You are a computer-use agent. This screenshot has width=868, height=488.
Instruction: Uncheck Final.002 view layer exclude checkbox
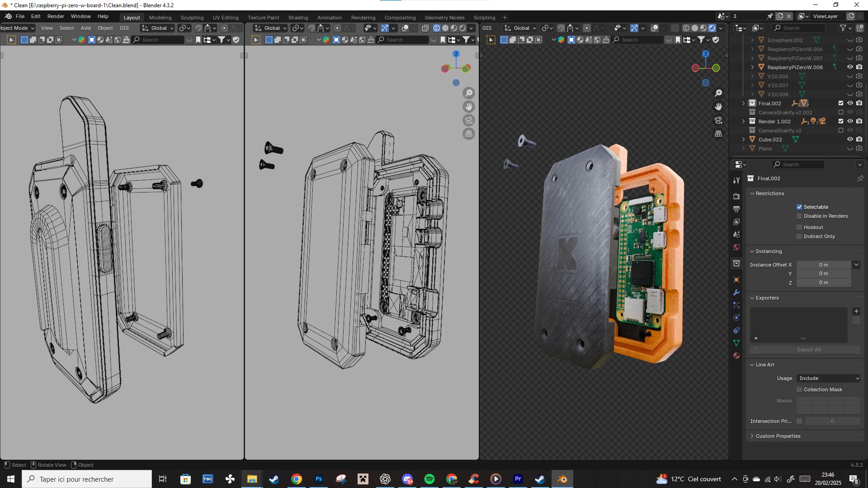(x=841, y=103)
